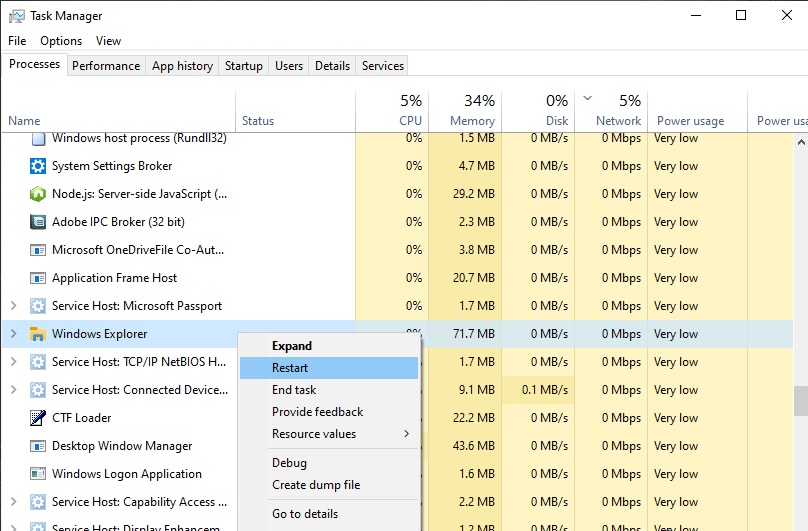Click the 20.7 MB memory value
The image size is (808, 531).
[474, 278]
